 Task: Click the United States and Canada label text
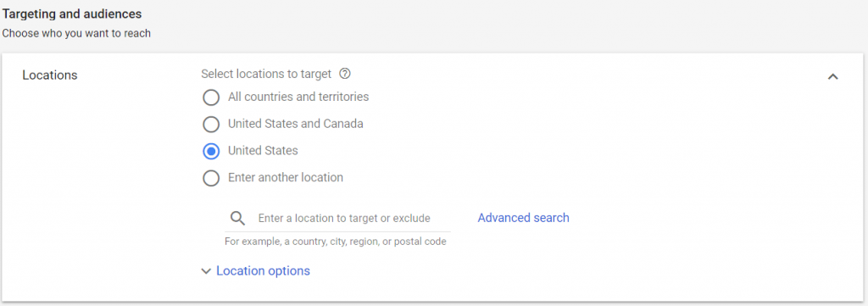point(296,124)
